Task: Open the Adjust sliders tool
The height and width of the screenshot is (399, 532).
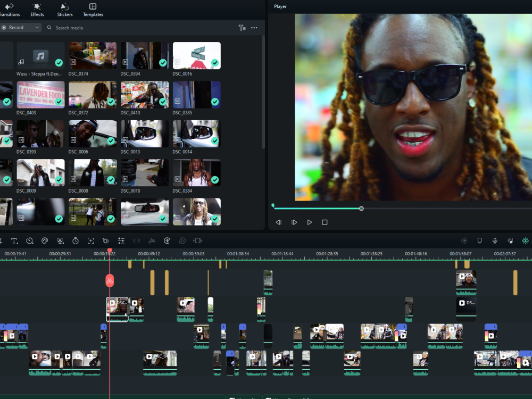Action: [x=121, y=241]
